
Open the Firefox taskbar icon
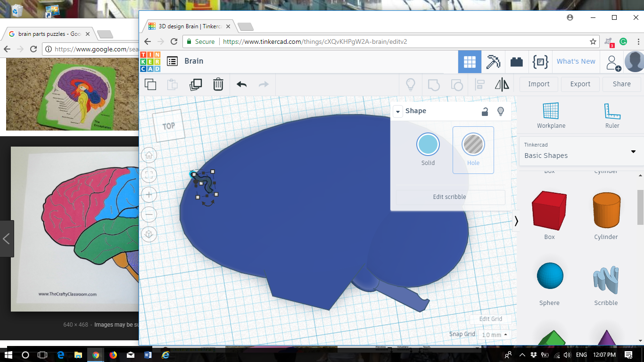(x=113, y=355)
